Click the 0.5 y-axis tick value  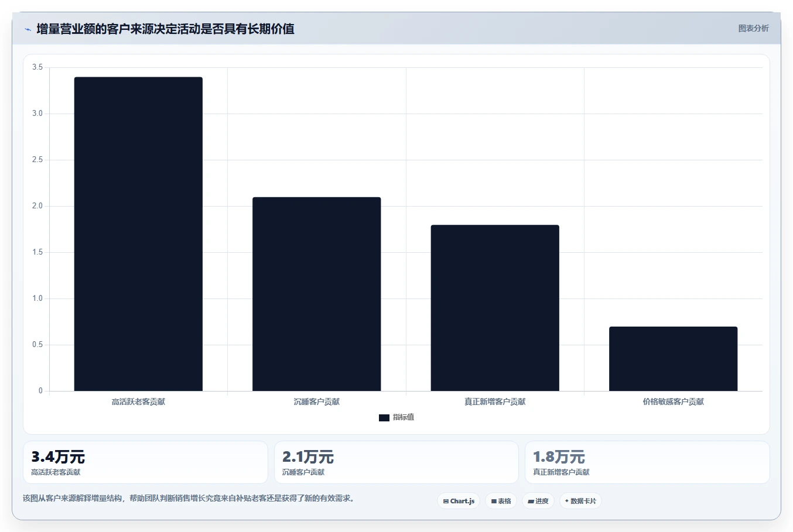click(x=37, y=345)
